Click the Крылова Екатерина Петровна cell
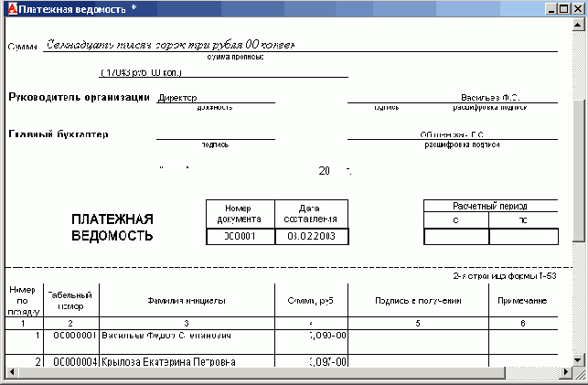 point(186,361)
